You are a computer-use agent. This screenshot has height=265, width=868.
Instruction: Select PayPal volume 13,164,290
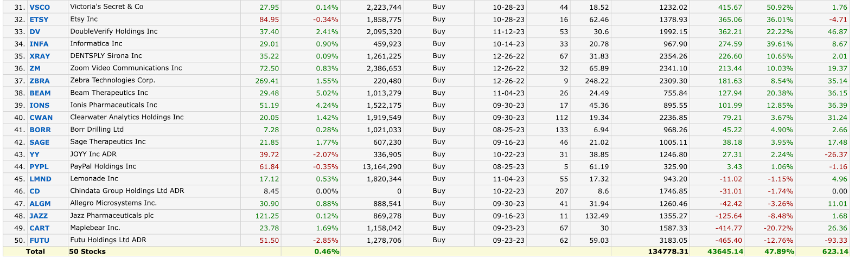tap(382, 167)
